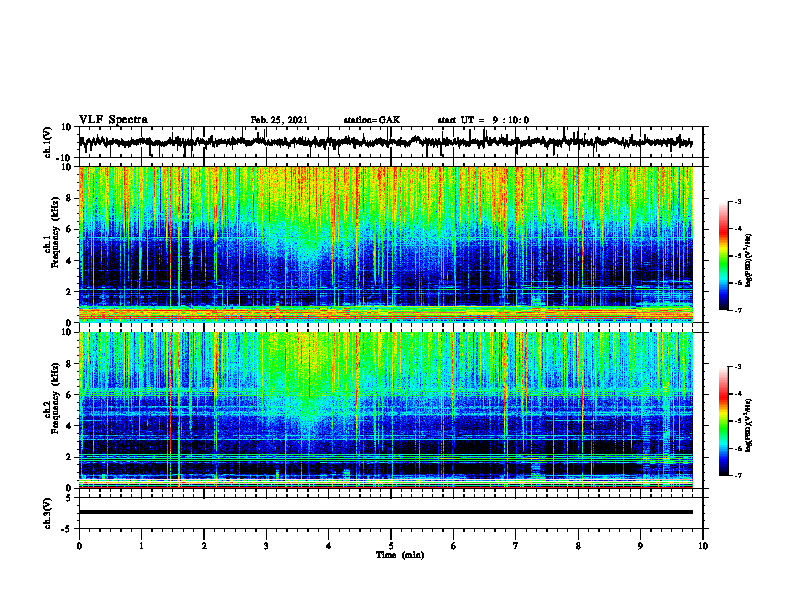Click the "4" kHz tick on ch.2 spectrogram
This screenshot has width=792, height=612.
(69, 426)
